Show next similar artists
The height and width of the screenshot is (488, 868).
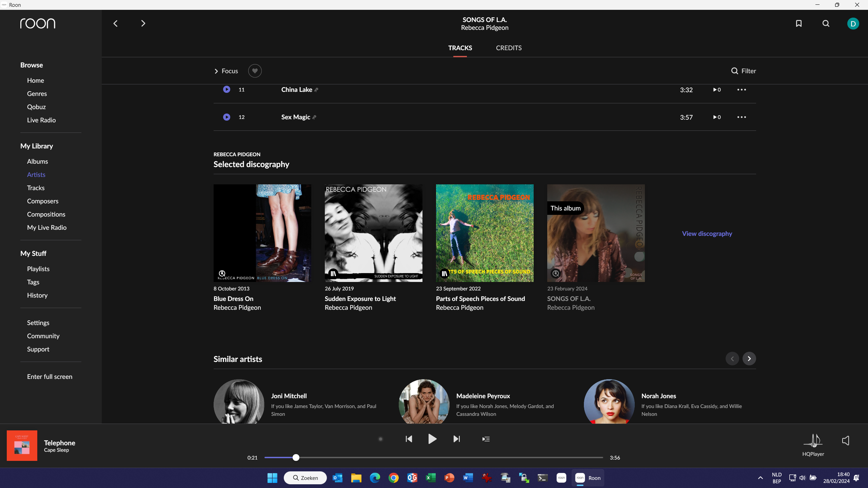[749, 359]
